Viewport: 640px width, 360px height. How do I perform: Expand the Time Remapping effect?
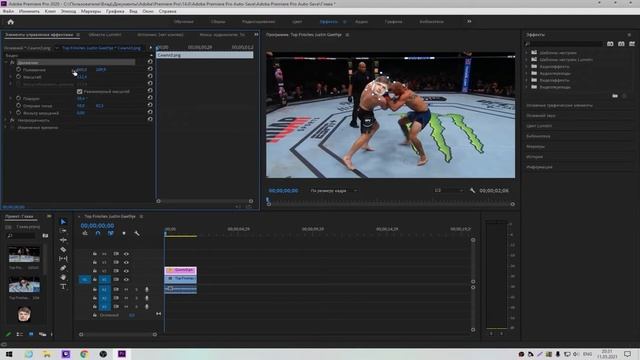[6, 127]
